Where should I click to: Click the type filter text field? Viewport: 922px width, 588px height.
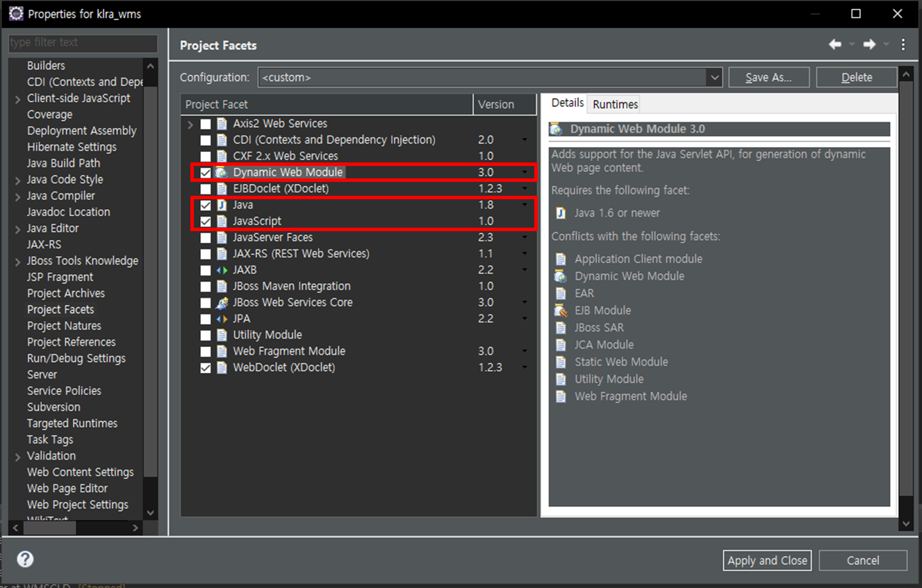pyautogui.click(x=83, y=42)
